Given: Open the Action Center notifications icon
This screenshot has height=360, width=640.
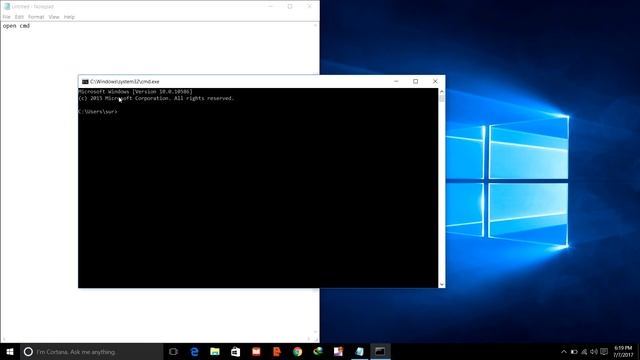Looking at the screenshot, I should 604,352.
